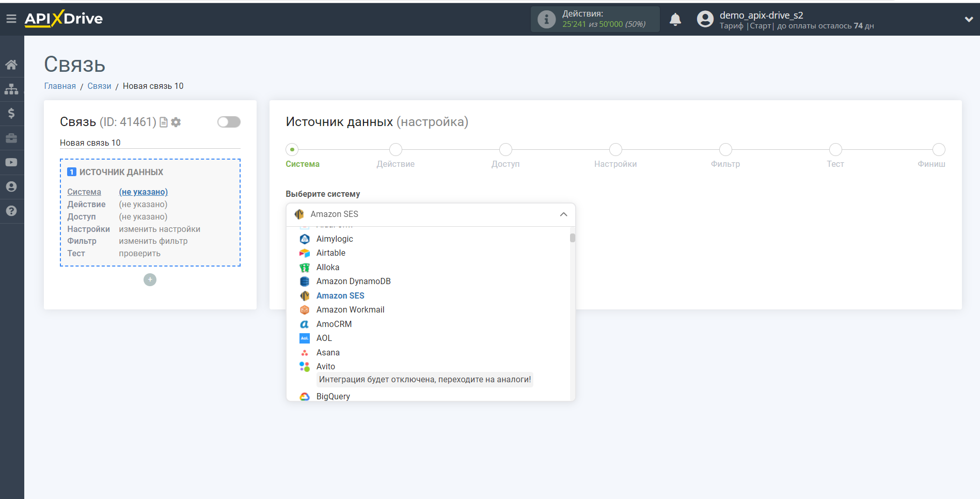Select BigQuery from the list
The width and height of the screenshot is (980, 499).
333,396
